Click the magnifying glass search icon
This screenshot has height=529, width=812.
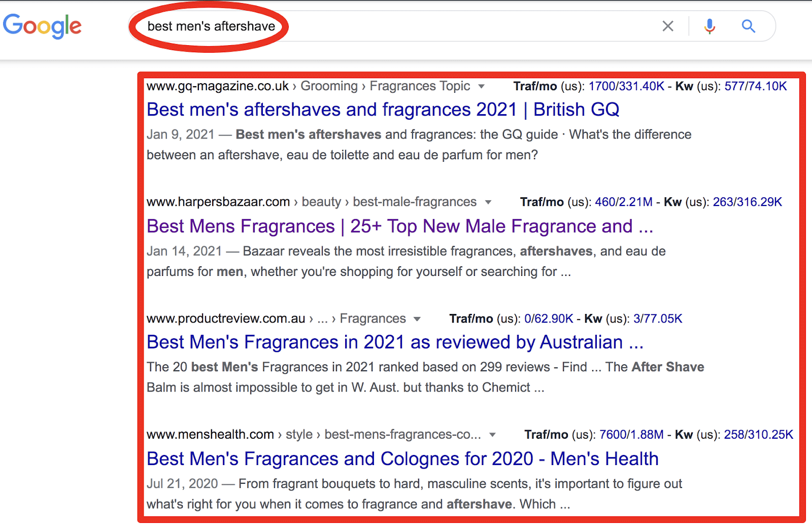coord(749,26)
